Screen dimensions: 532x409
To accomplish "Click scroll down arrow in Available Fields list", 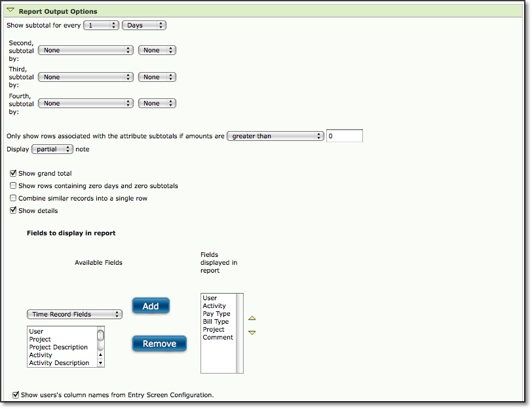I will [x=100, y=363].
